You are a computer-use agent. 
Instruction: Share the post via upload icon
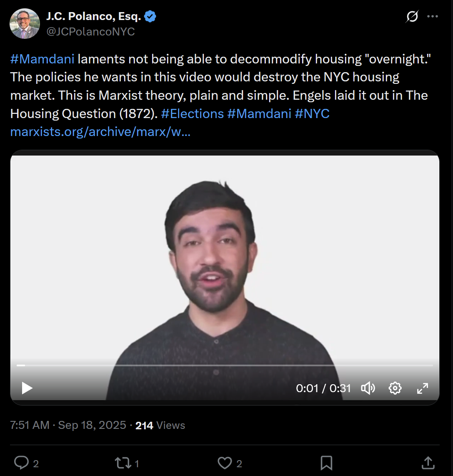click(428, 463)
